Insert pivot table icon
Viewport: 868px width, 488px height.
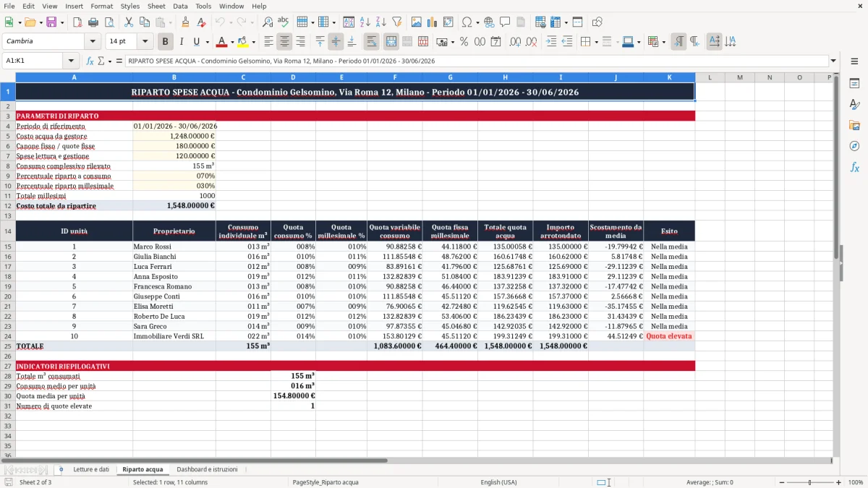click(448, 22)
